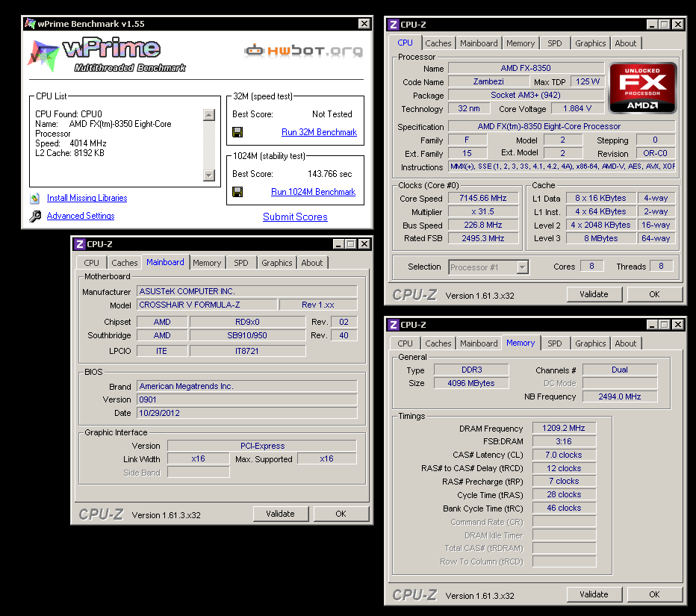Screen dimensions: 696x616
Task: Click the 'AMD FX-8350' processor name field
Action: [526, 69]
